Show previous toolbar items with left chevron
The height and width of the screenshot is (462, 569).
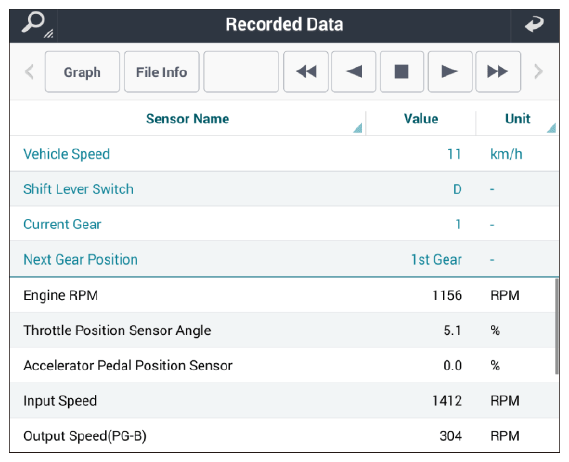tap(29, 71)
